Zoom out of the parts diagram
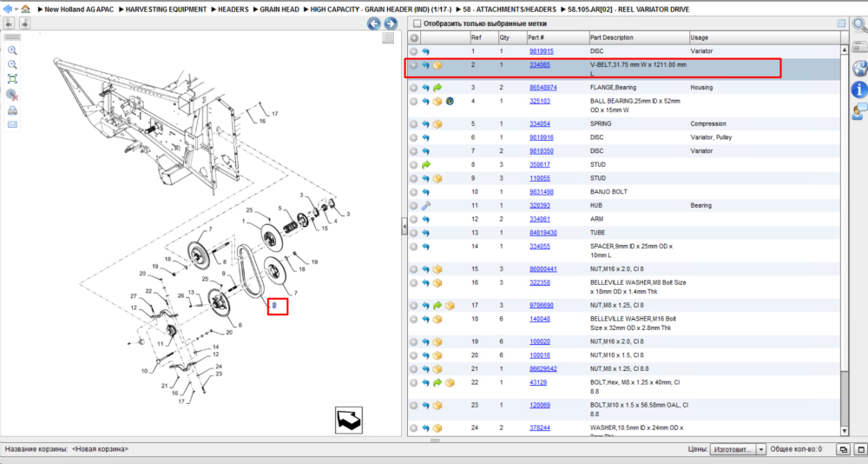Viewport: 868px width, 464px height. tap(12, 65)
